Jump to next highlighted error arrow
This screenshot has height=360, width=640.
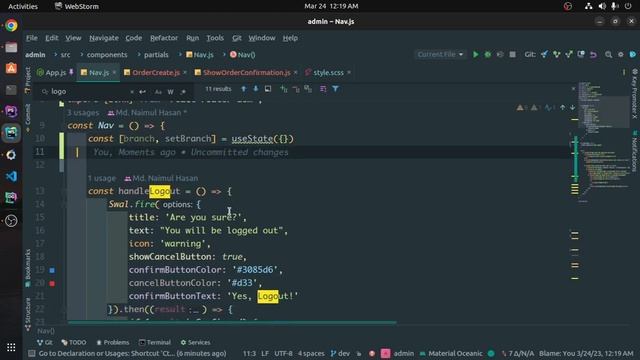coord(573,107)
